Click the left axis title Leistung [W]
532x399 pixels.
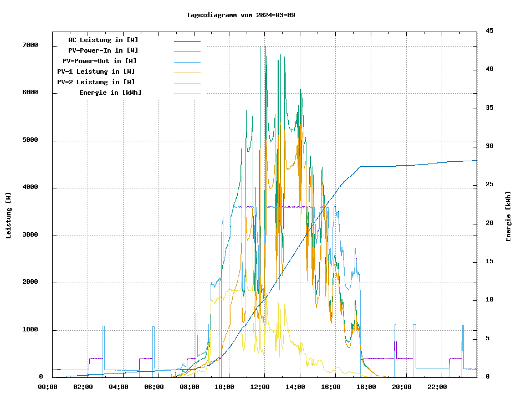point(8,215)
